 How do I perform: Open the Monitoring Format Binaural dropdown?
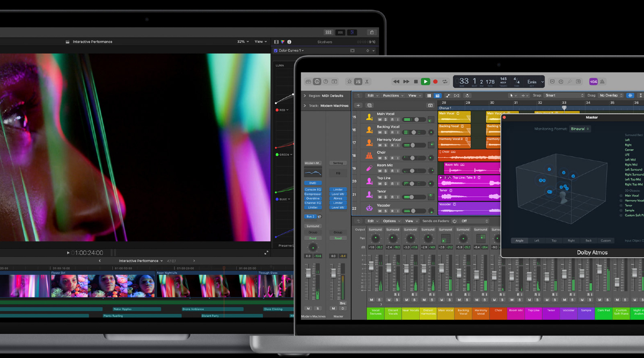pos(580,129)
